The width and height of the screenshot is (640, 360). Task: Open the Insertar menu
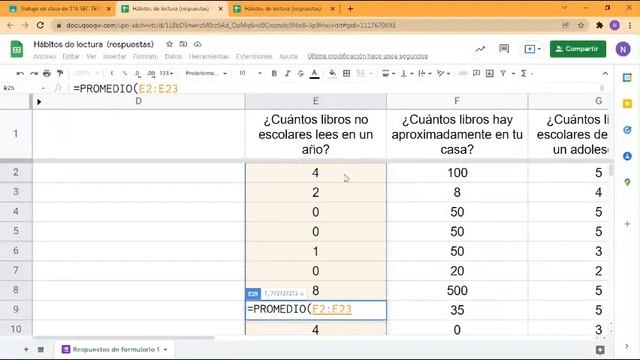coord(114,56)
